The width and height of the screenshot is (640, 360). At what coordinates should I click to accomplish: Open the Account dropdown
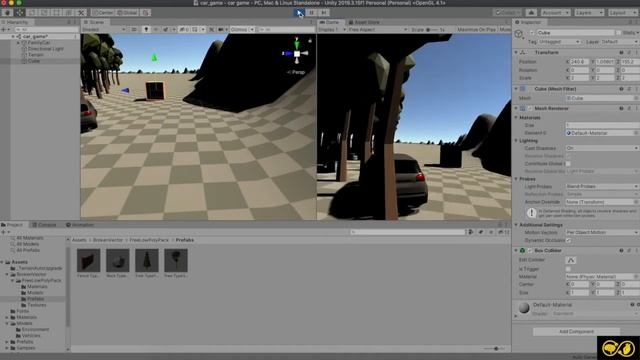tap(555, 13)
